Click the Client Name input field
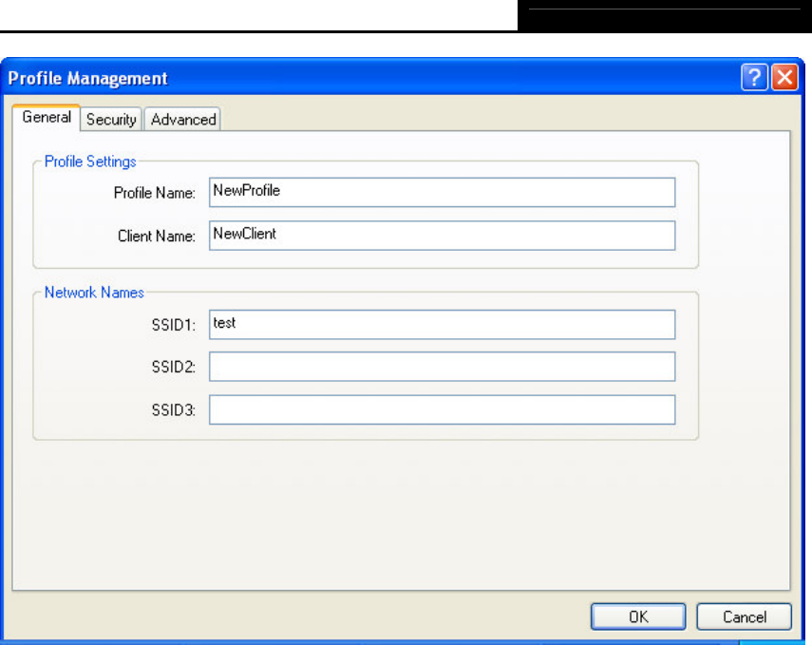Viewport: 812px width, 645px height. pyautogui.click(x=442, y=236)
